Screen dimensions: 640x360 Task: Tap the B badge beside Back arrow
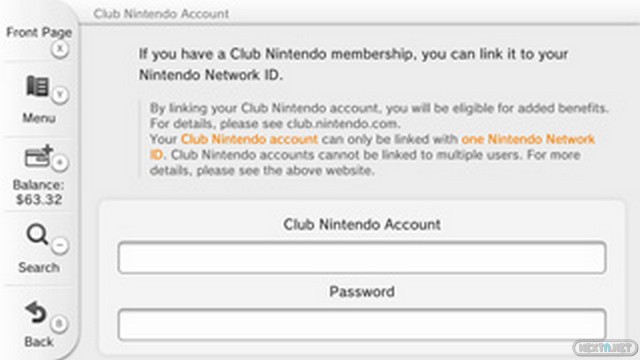click(x=59, y=324)
